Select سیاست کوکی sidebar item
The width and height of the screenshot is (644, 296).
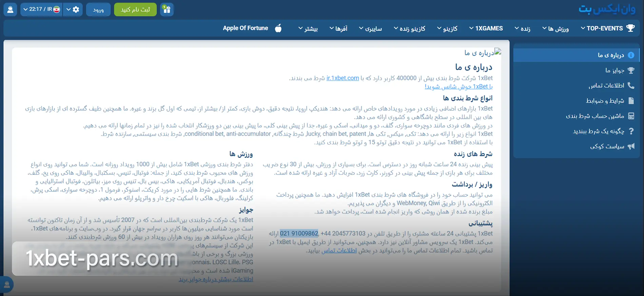(576, 146)
